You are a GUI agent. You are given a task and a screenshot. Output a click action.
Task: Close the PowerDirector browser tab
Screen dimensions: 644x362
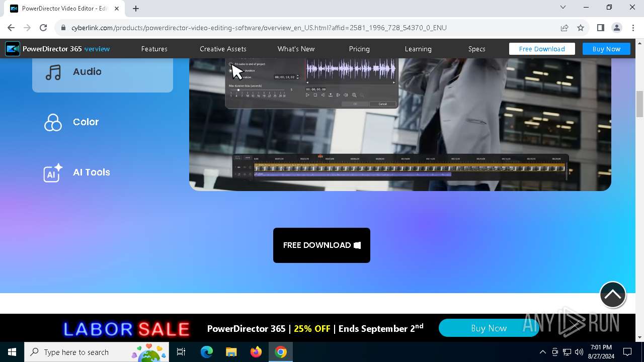click(x=117, y=9)
